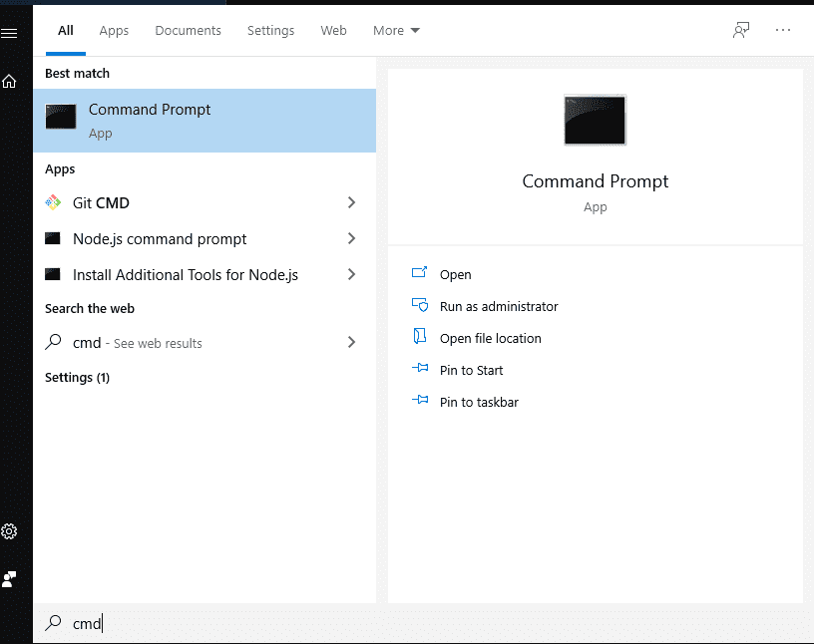Open the More filter dropdown
Image resolution: width=814 pixels, height=644 pixels.
[x=396, y=30]
